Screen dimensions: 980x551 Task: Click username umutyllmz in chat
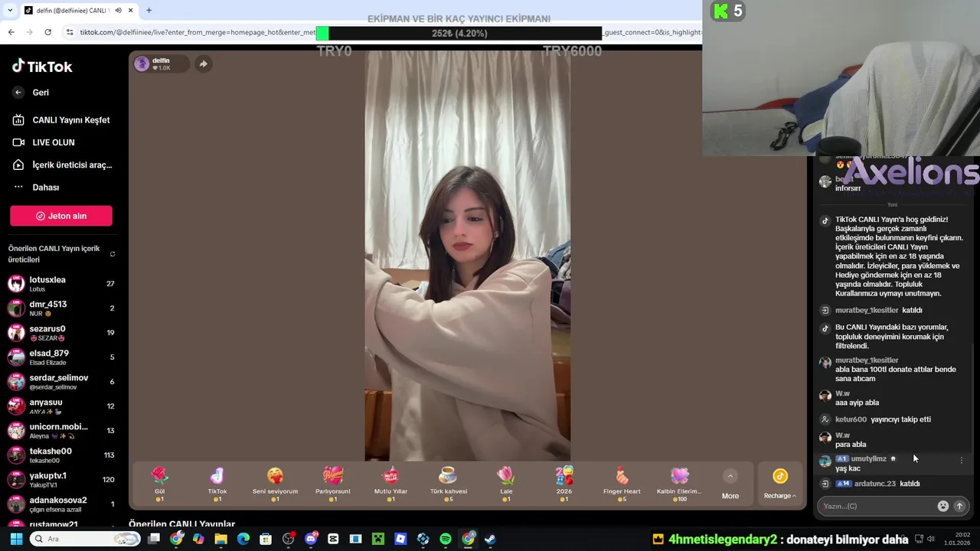pyautogui.click(x=868, y=459)
